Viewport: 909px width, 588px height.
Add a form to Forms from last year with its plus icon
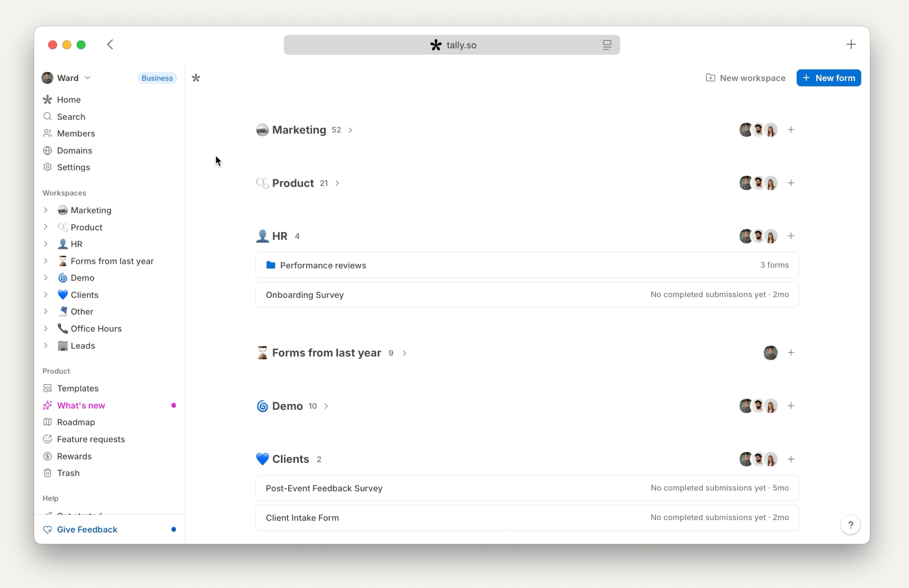(791, 352)
